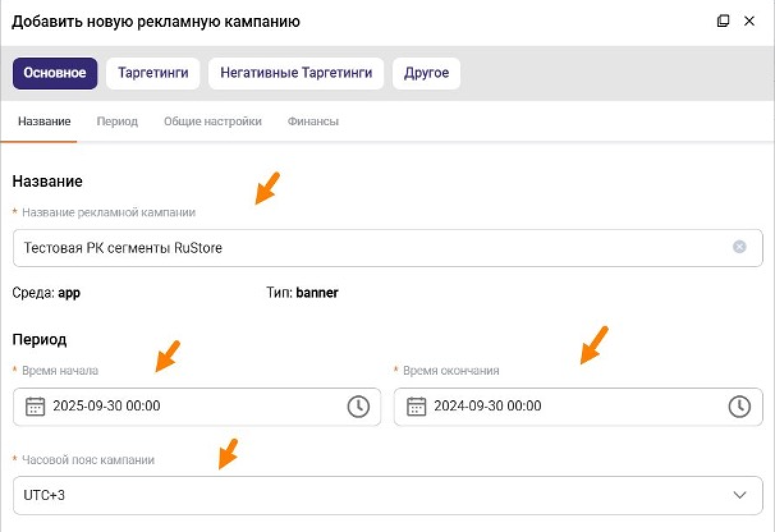775x532 pixels.
Task: Navigate to the Финансы sub-tab
Action: [x=313, y=121]
